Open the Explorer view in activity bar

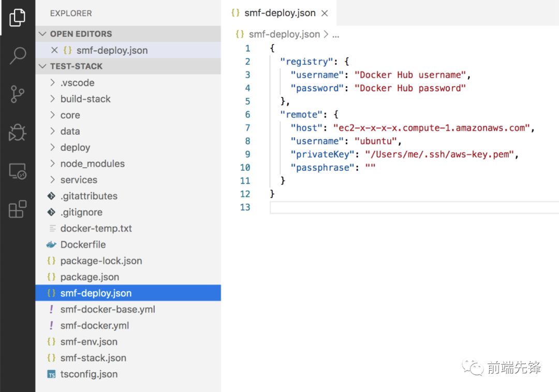[17, 17]
